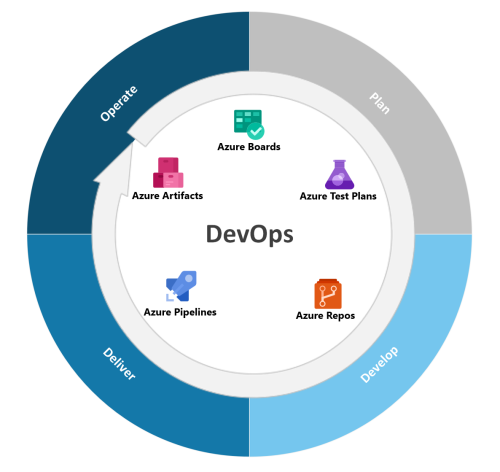Click the Operate label text
This screenshot has height=472, width=500.
[119, 103]
